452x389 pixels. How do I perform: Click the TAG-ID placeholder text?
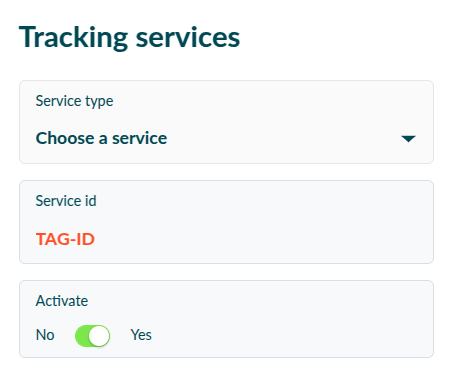(x=65, y=239)
